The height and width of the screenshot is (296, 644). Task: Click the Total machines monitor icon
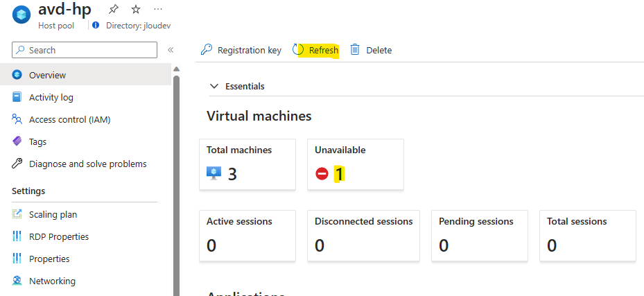pos(214,174)
